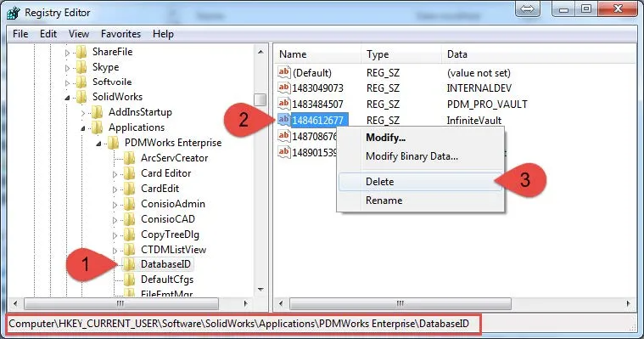Image resolution: width=644 pixels, height=339 pixels.
Task: Click the (value not set) data cell
Action: pyautogui.click(x=479, y=73)
